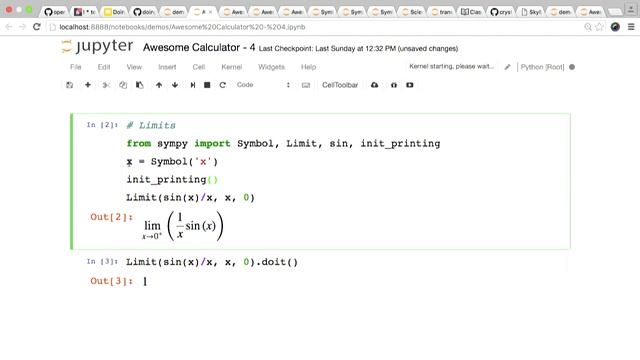This screenshot has width=640, height=360.
Task: Paste cell below using clipboard icon
Action: pyautogui.click(x=140, y=85)
